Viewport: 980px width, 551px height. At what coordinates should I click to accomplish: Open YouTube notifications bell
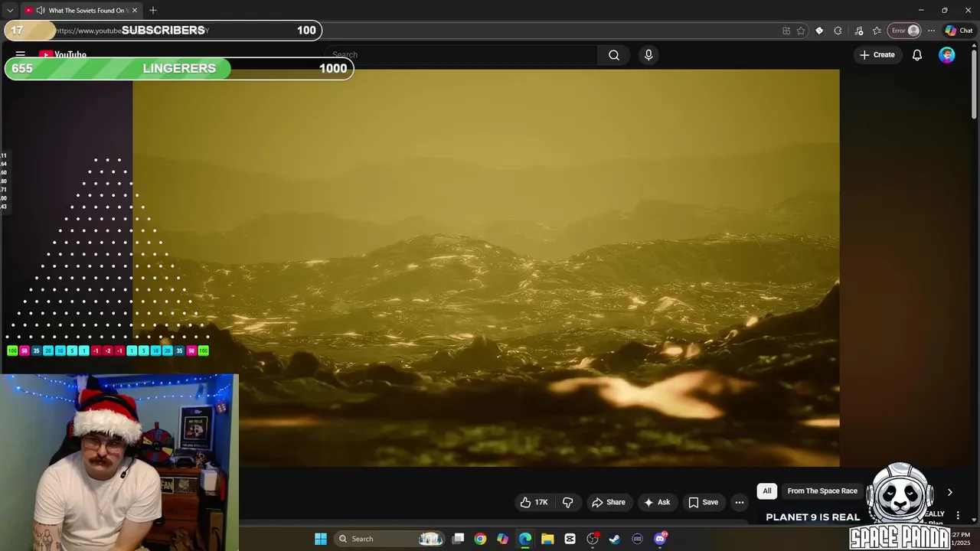[x=916, y=55]
